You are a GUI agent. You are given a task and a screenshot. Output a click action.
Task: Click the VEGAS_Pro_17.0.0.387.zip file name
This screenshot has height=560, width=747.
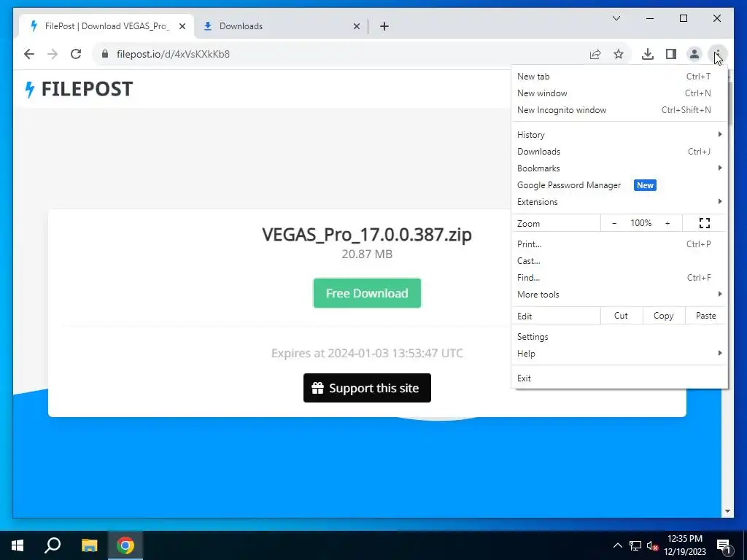pos(367,234)
